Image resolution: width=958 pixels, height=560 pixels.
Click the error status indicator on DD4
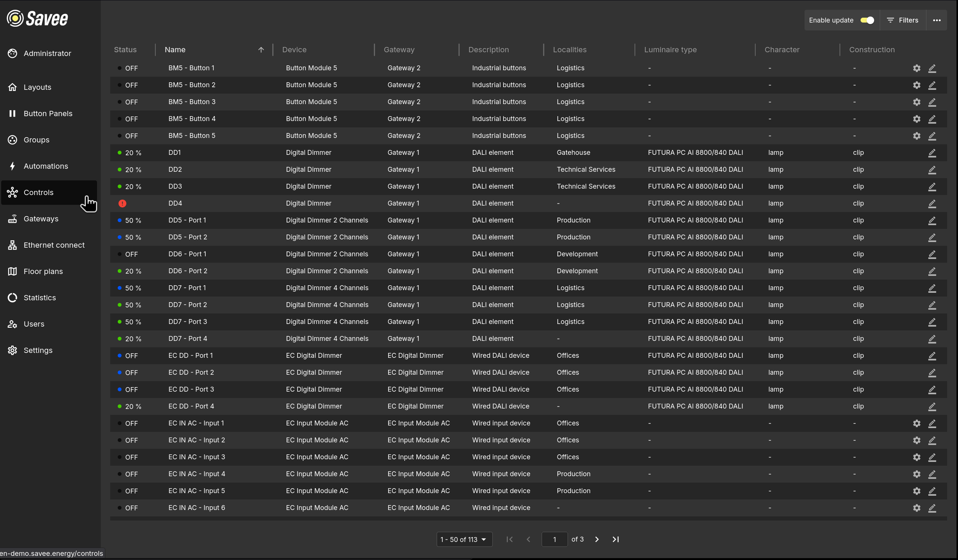(x=122, y=203)
